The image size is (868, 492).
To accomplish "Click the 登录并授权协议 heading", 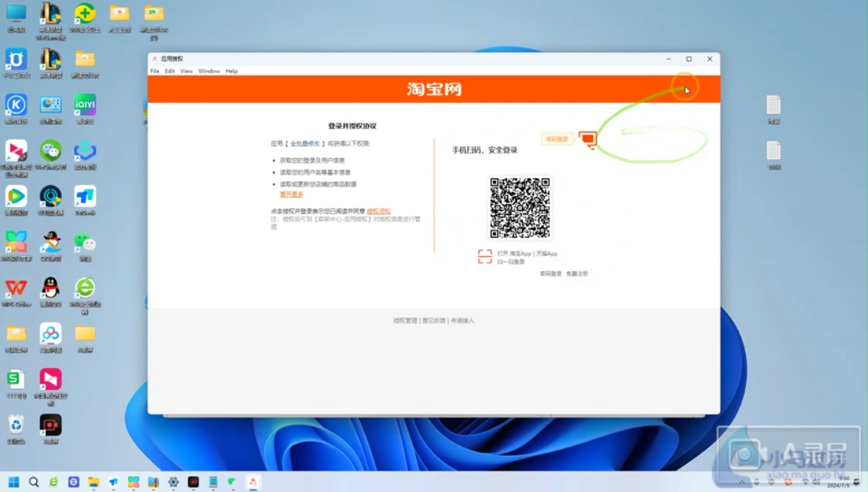I will tap(352, 126).
